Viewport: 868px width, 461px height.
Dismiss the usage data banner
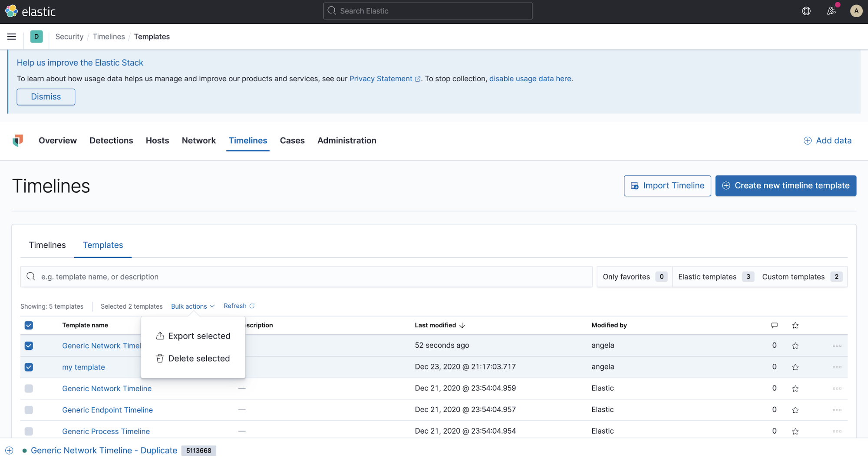[46, 97]
